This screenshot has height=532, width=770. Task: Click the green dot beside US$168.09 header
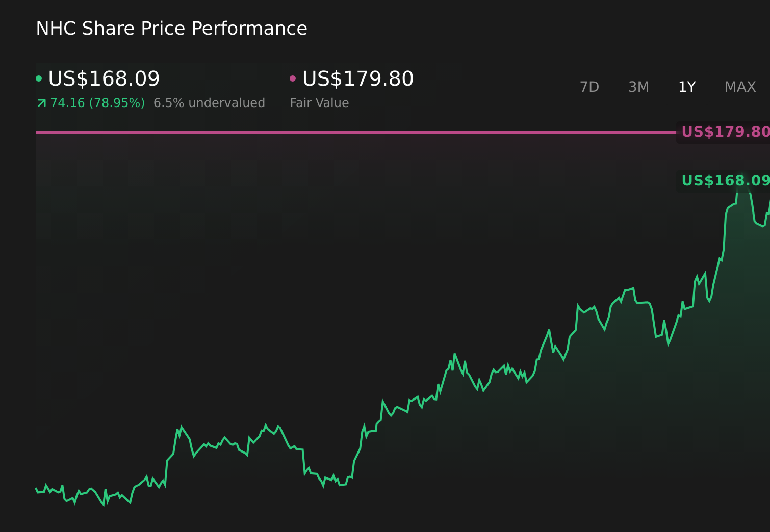pos(39,78)
